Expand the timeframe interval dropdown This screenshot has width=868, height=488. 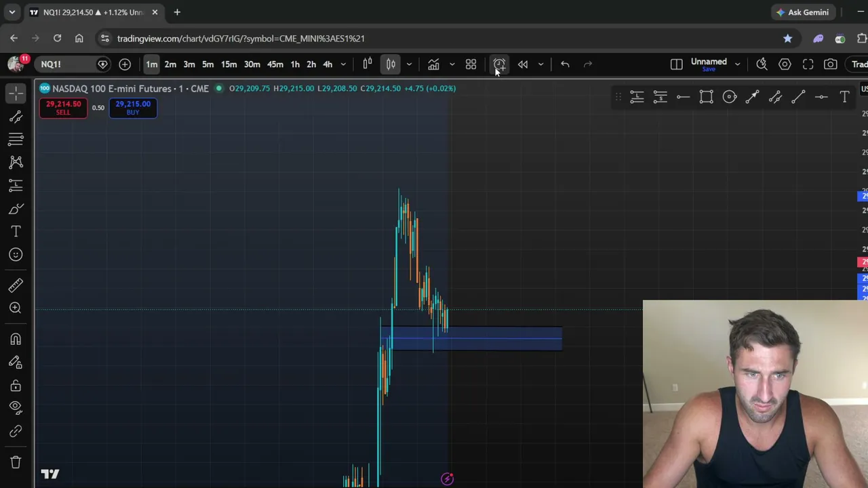(x=343, y=64)
